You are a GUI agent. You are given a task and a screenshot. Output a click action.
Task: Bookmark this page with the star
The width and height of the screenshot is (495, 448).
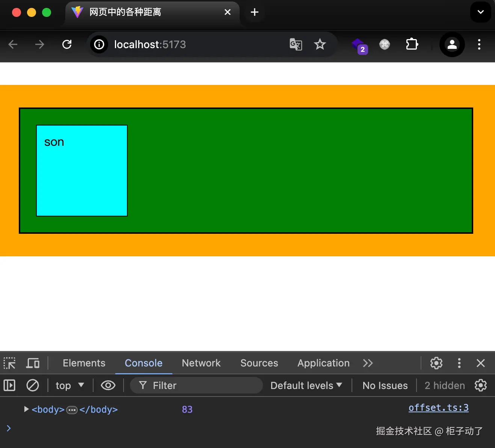(320, 44)
